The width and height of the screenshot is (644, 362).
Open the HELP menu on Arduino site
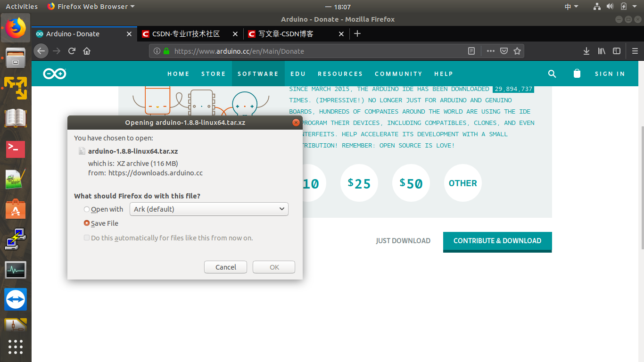[444, 74]
